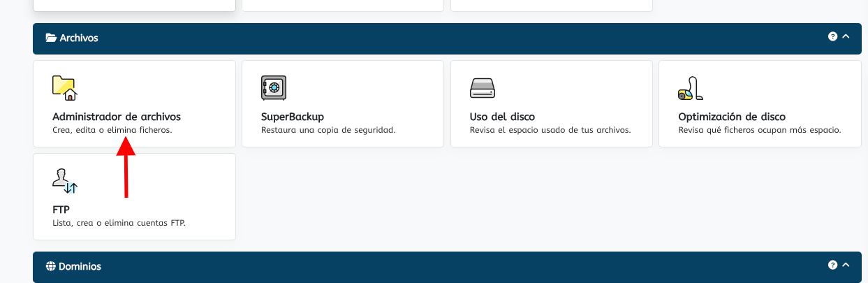Screen dimensions: 868x283
Task: Click the SuperBackup safe icon
Action: point(273,87)
